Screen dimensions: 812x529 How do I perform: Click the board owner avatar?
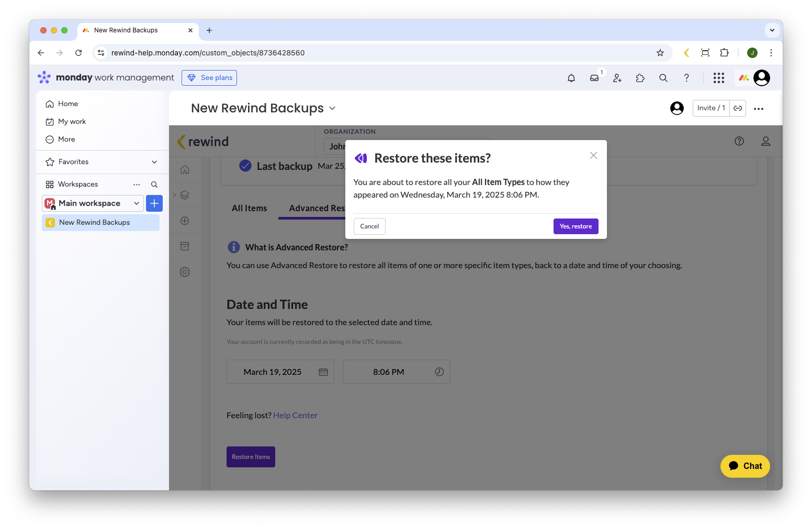[x=677, y=108]
